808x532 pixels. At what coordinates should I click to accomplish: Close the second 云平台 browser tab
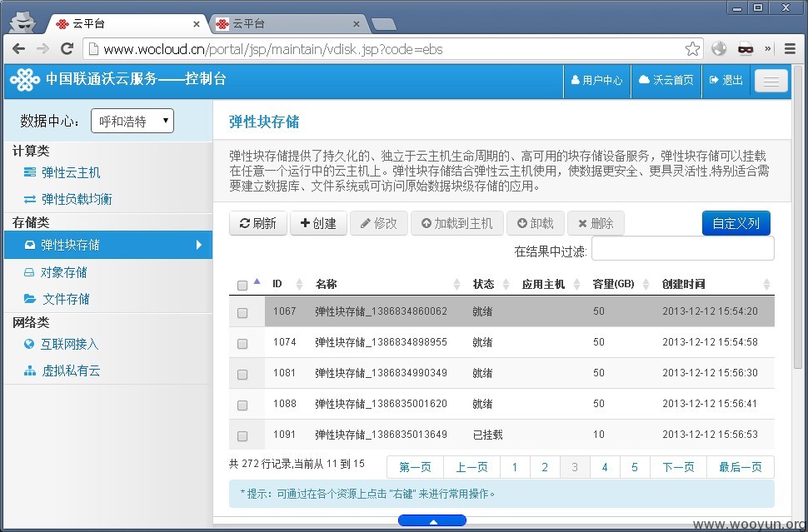point(356,23)
